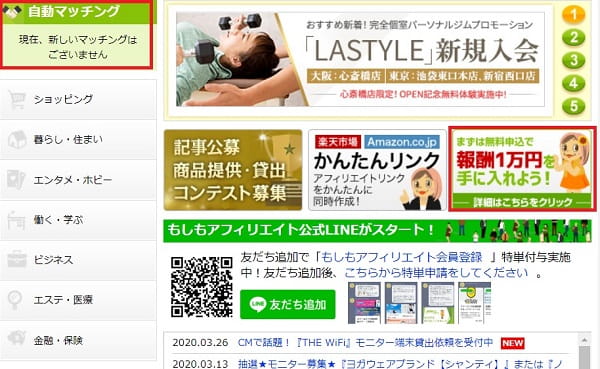600x369 pixels.
Task: Click the エンタメ・ホビー category icon
Action: click(16, 180)
